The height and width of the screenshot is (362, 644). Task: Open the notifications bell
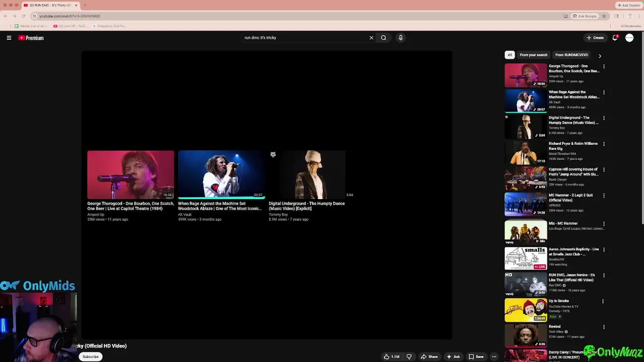615,38
